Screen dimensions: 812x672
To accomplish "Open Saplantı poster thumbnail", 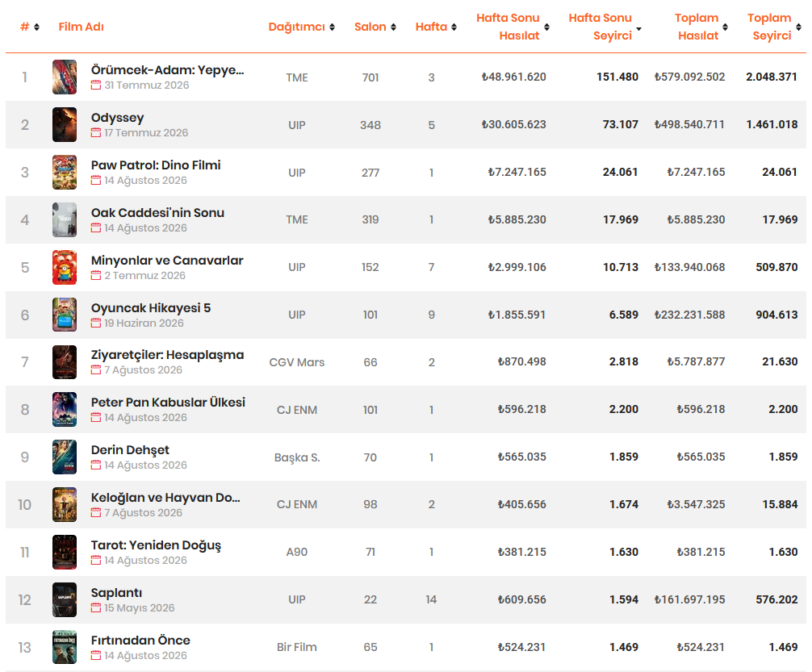I will coord(65,599).
